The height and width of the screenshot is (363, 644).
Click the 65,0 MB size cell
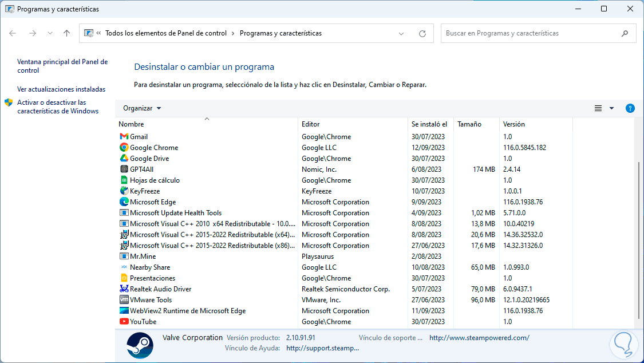tap(483, 267)
